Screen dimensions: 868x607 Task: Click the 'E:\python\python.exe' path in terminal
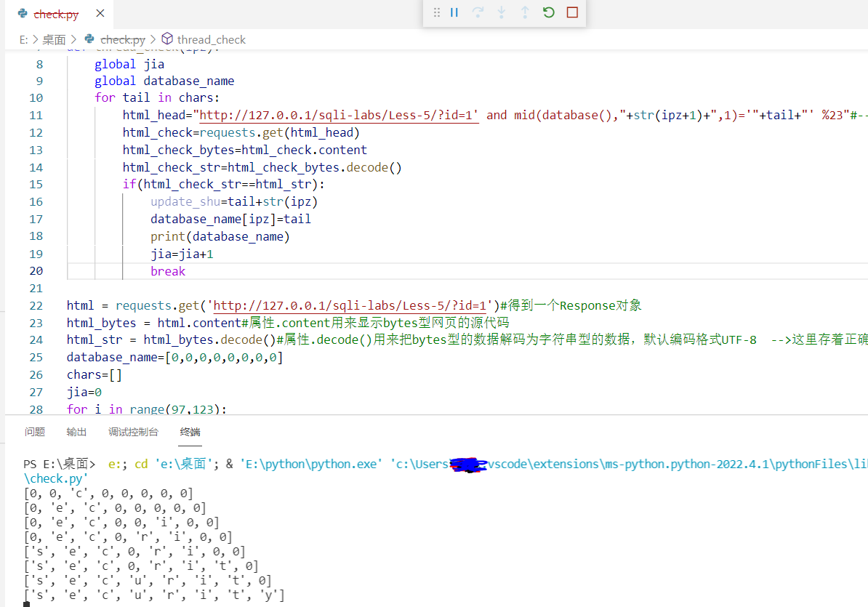click(x=310, y=464)
